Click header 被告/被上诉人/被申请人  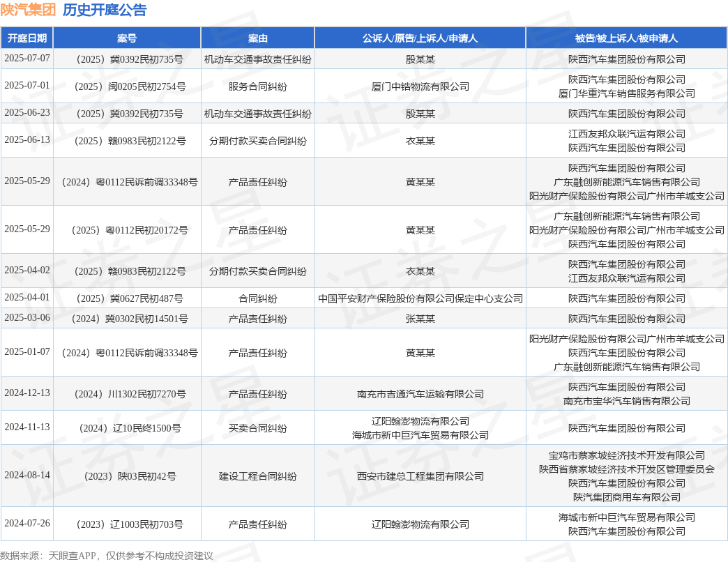(626, 38)
